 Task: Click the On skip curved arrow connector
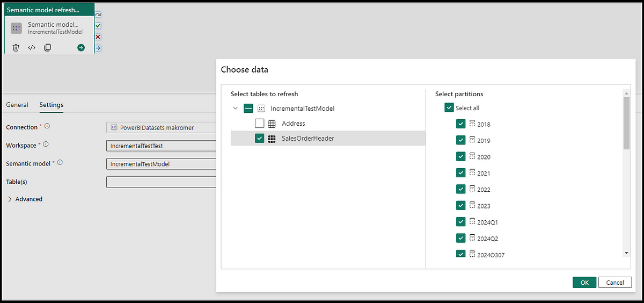pos(98,15)
